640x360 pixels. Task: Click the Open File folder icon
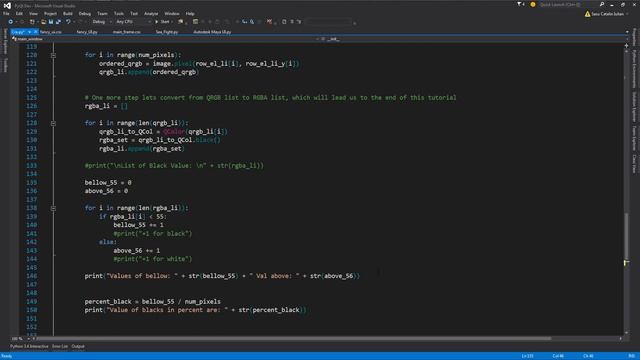click(x=43, y=22)
